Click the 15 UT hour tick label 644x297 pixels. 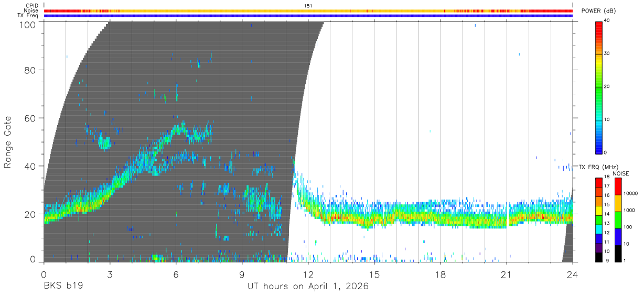pyautogui.click(x=374, y=273)
